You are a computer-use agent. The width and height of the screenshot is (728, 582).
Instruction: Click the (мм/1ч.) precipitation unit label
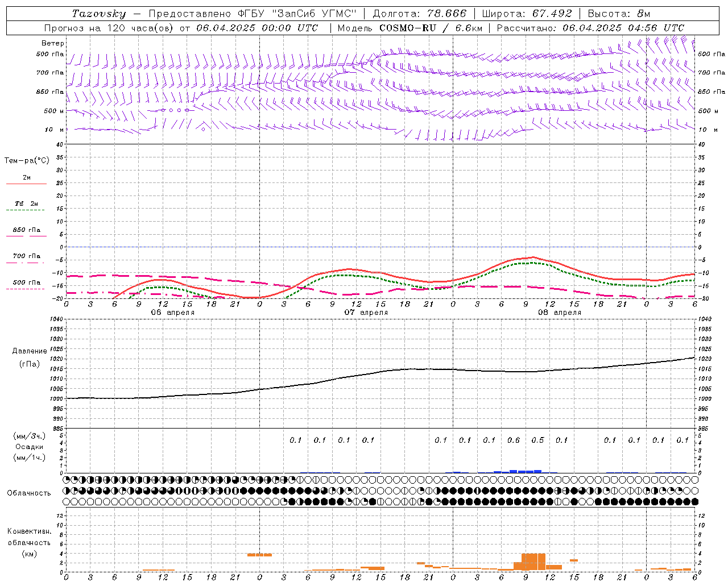tap(30, 458)
